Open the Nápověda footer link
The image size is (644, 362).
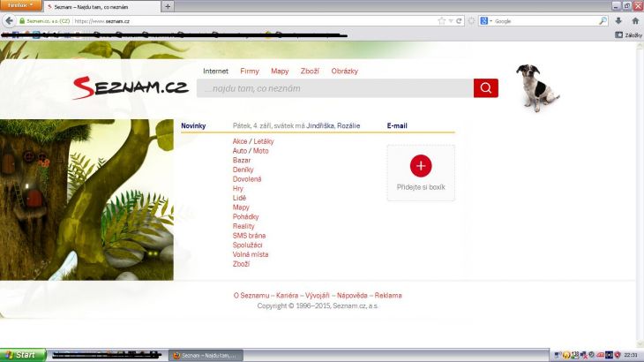click(x=352, y=296)
